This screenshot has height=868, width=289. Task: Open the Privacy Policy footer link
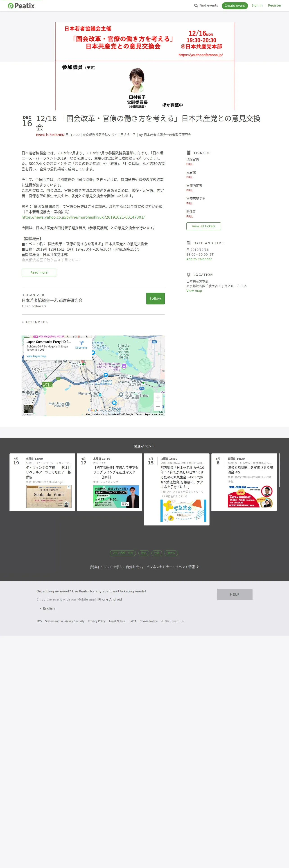(x=97, y=621)
